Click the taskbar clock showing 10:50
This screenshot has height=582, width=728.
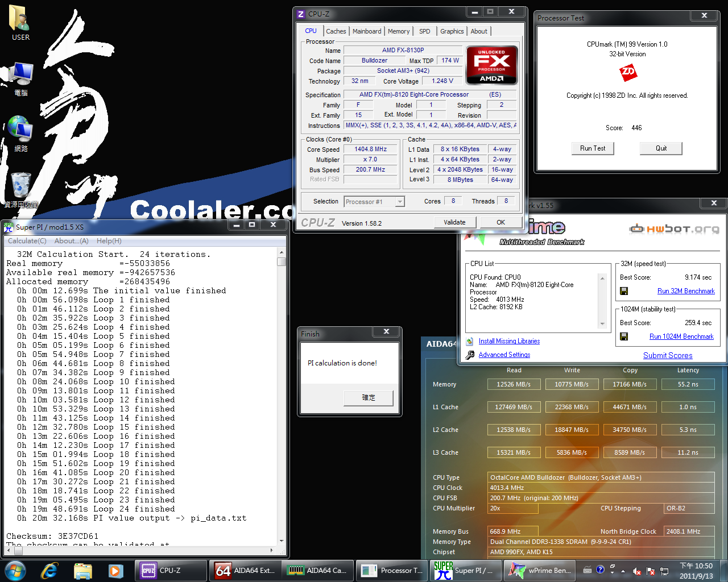(696, 571)
